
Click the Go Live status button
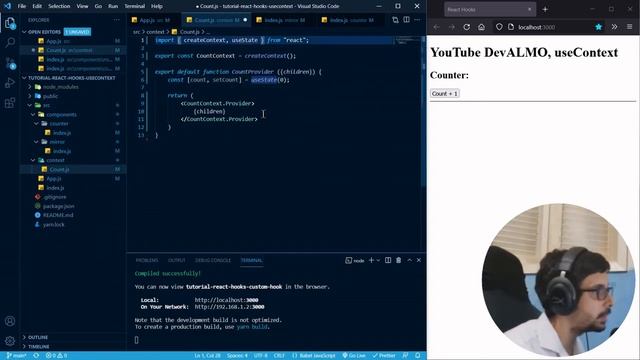tap(354, 356)
